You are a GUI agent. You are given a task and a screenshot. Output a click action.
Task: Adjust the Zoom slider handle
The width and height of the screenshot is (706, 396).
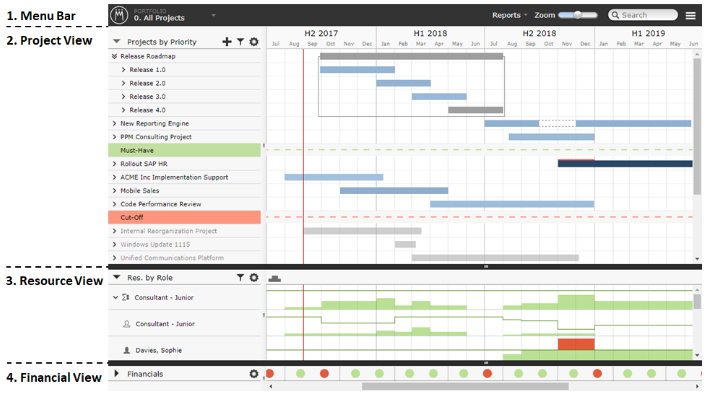click(577, 15)
